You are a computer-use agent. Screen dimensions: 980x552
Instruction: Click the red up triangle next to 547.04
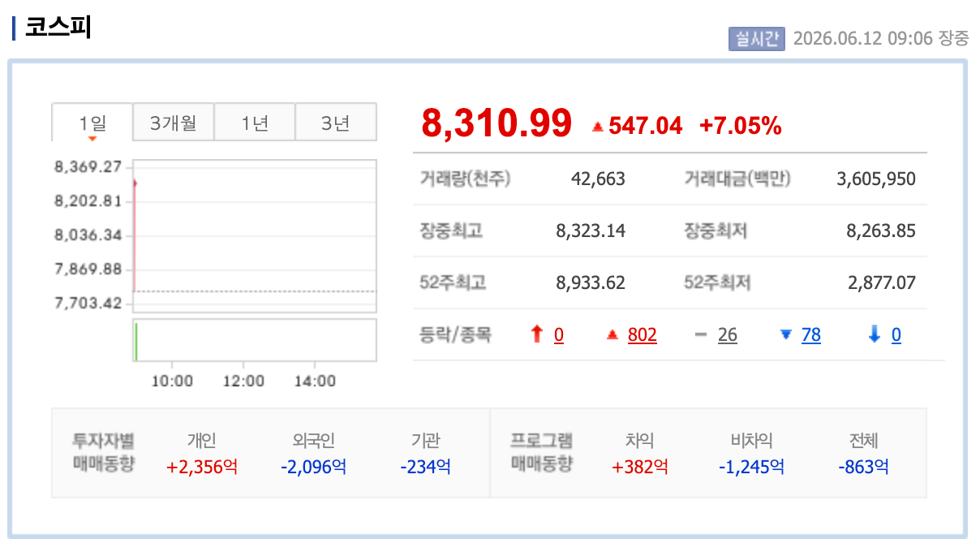click(598, 126)
